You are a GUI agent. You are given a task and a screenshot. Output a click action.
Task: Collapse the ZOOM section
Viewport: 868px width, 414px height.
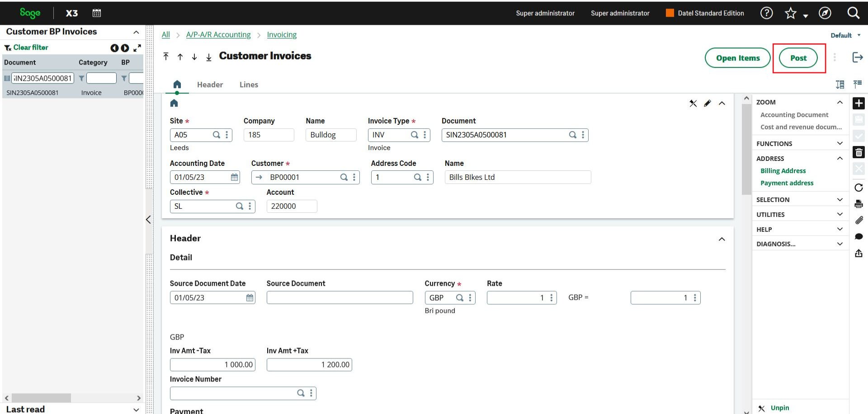(840, 102)
